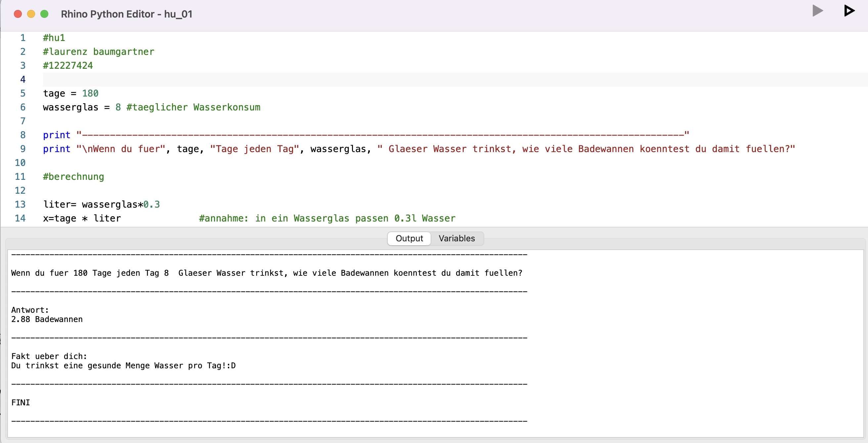Minimize the editor with the yellow traffic light
Viewport: 868px width, 443px height.
click(x=31, y=14)
